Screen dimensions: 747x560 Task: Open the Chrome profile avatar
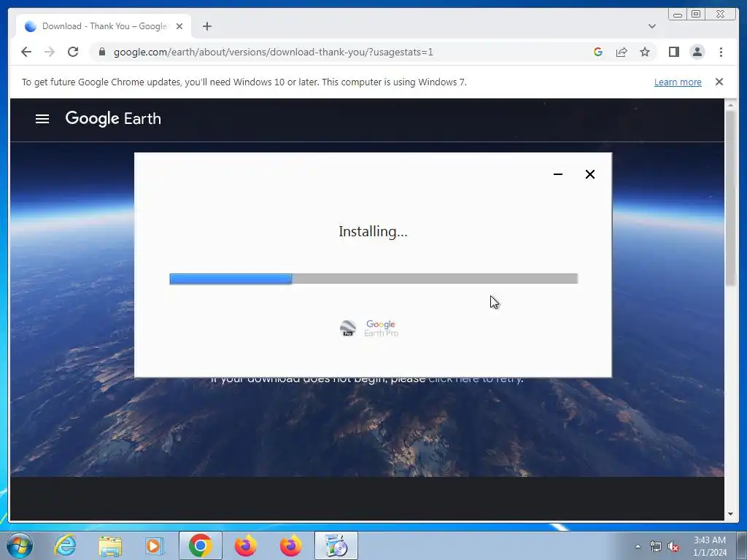tap(697, 52)
